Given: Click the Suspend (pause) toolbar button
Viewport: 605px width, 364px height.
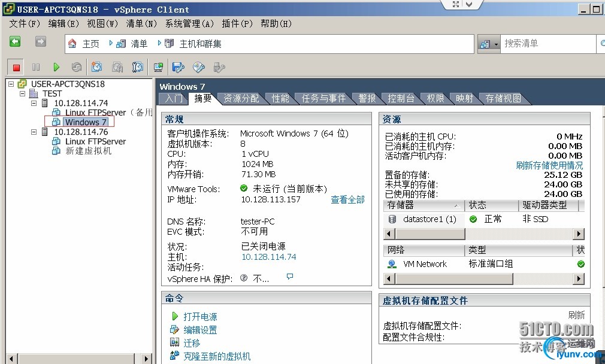Looking at the screenshot, I should tap(36, 68).
